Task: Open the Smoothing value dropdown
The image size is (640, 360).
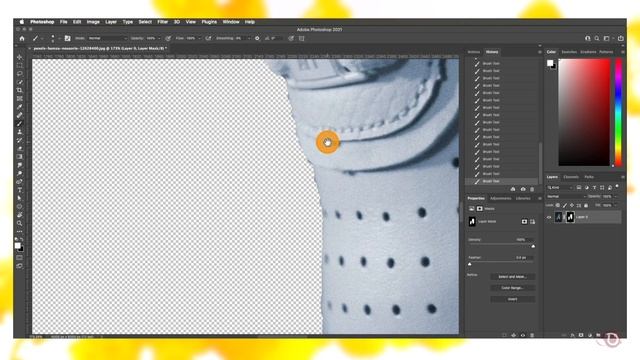Action: tap(248, 38)
